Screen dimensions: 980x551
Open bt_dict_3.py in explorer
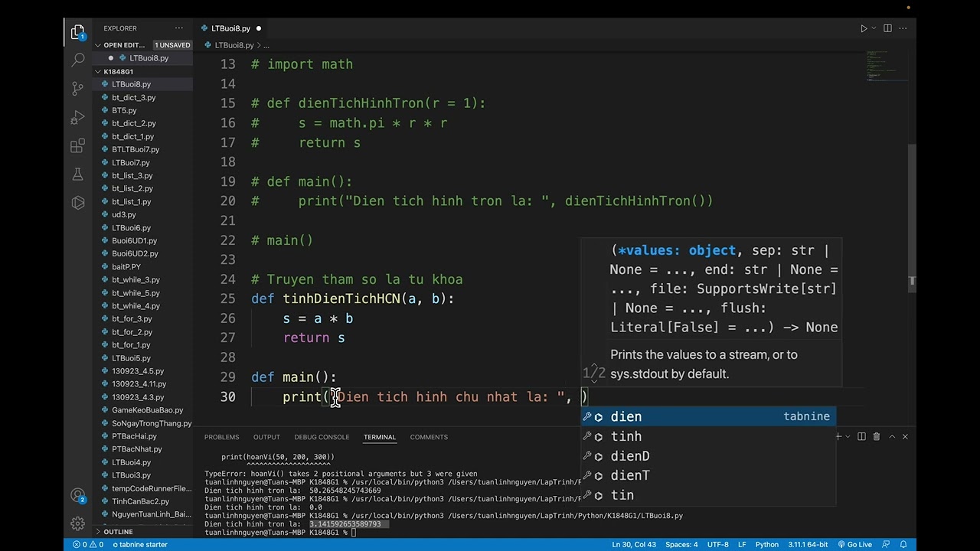[133, 97]
